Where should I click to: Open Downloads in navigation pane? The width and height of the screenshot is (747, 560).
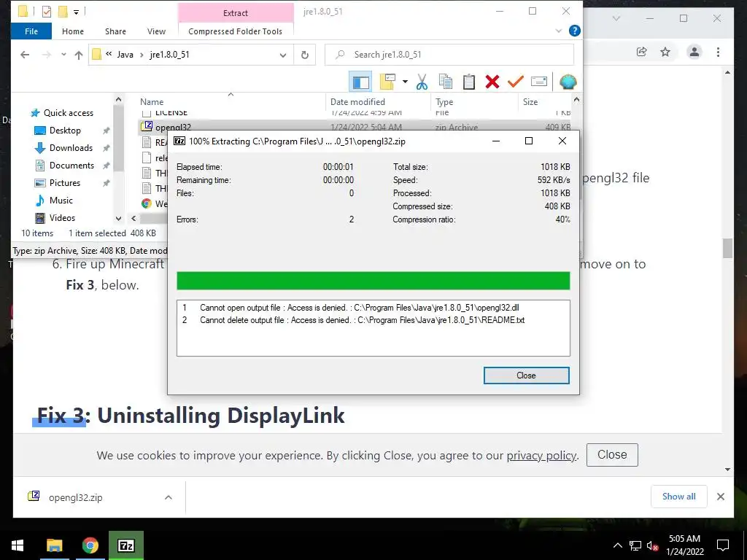71,148
